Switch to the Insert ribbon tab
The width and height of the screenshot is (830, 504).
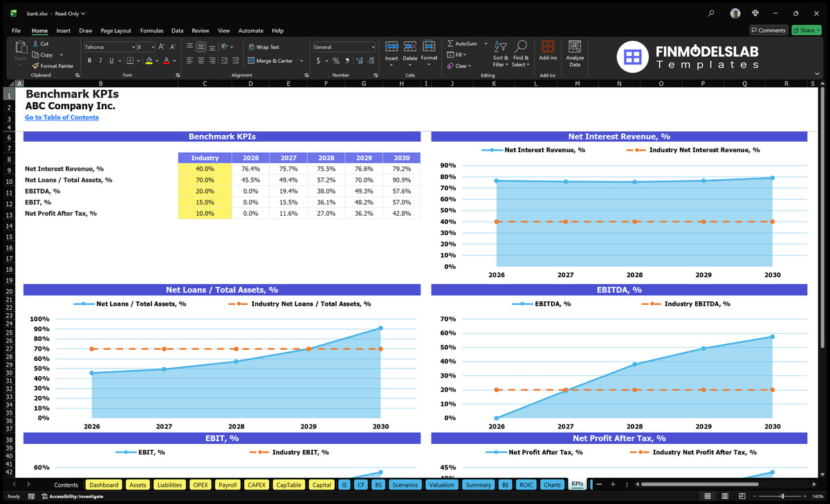63,30
